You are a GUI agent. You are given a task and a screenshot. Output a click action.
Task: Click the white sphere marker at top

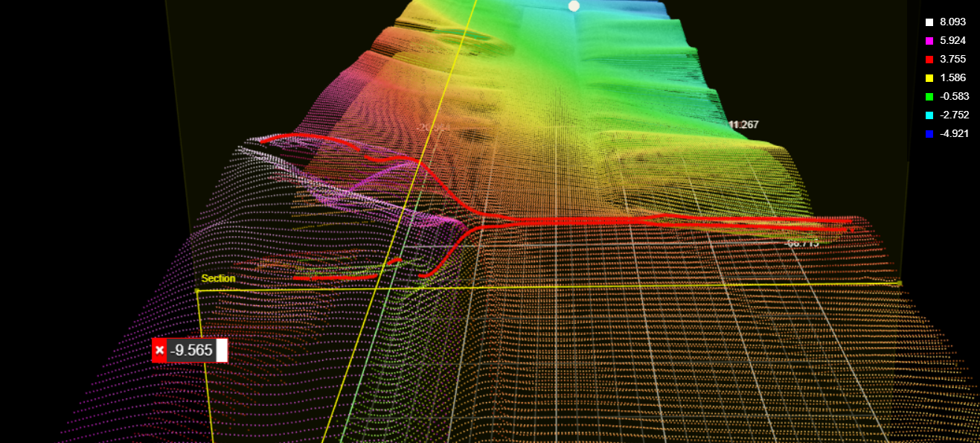click(574, 6)
